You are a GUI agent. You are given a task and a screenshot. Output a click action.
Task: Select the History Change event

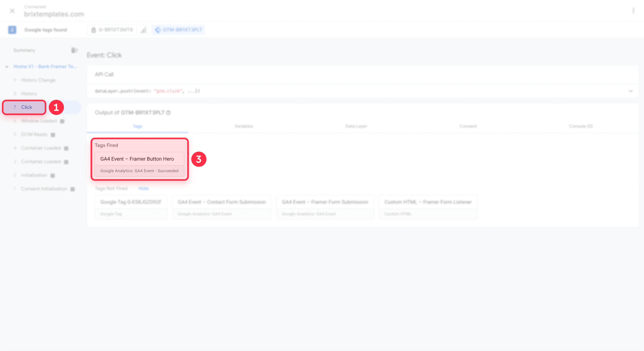pos(38,80)
